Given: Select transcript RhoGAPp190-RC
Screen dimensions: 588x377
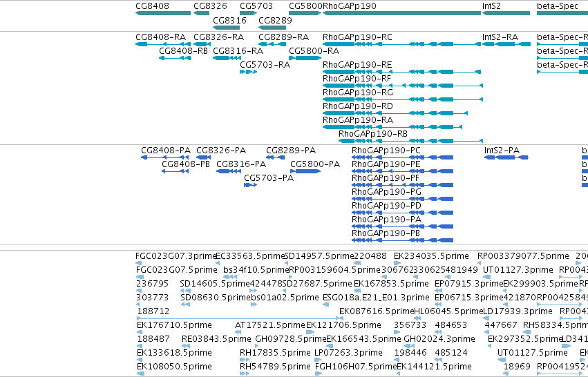Looking at the screenshot, I should [401, 44].
